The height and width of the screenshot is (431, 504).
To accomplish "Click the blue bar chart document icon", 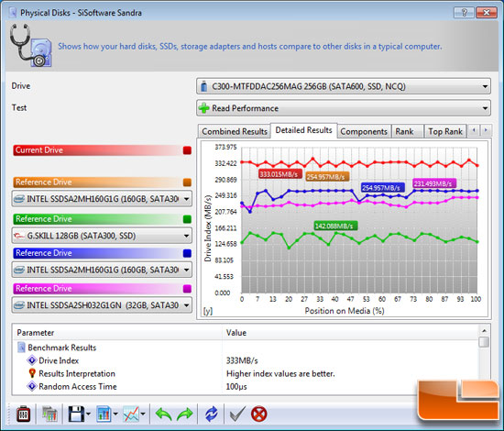I will [x=104, y=414].
